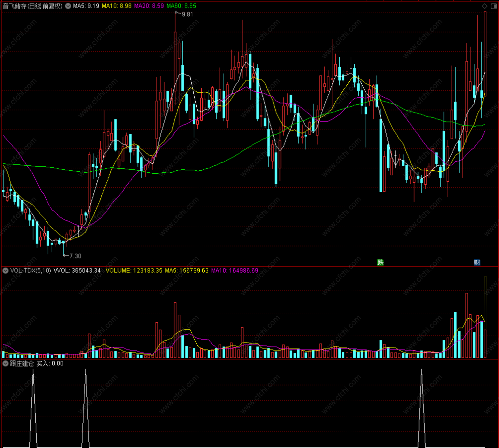The height and width of the screenshot is (448, 499).
Task: Click the VVOL: 365043.34 value
Action: pyautogui.click(x=77, y=270)
